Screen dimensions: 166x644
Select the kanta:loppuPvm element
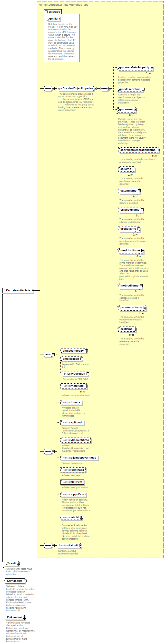click(x=73, y=494)
